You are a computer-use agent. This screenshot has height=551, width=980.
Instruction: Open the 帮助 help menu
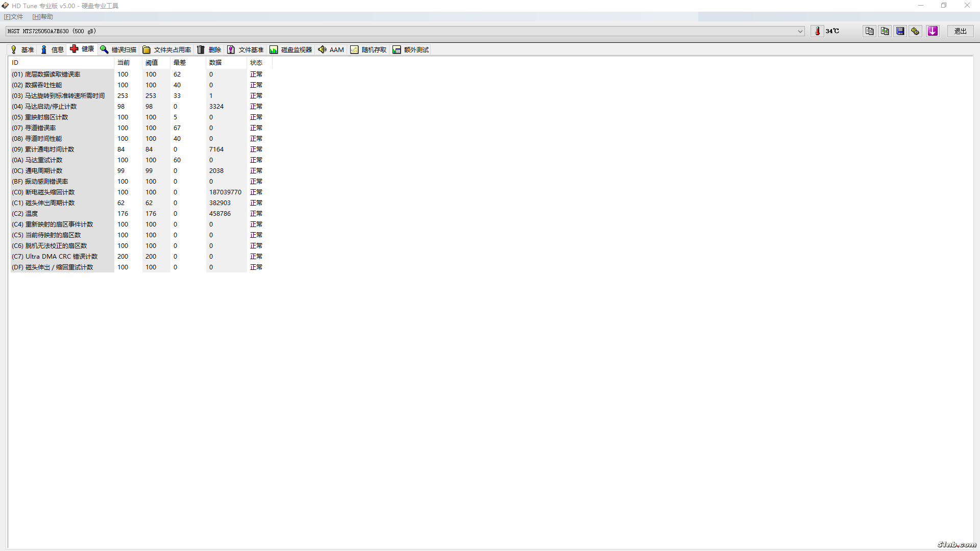(x=43, y=17)
